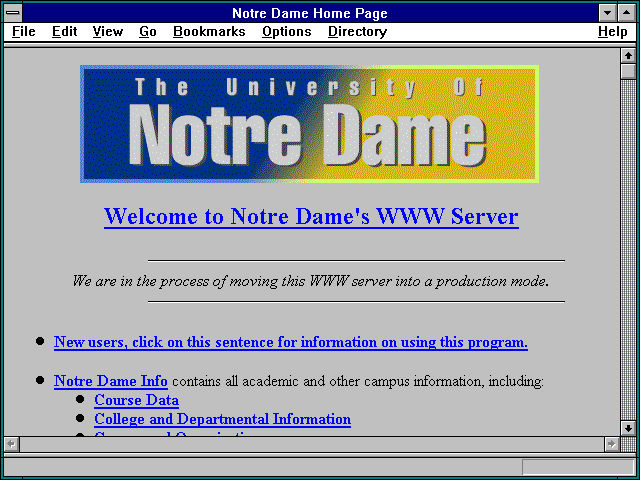Open the Directory menu
Image resolution: width=640 pixels, height=480 pixels.
pyautogui.click(x=358, y=32)
